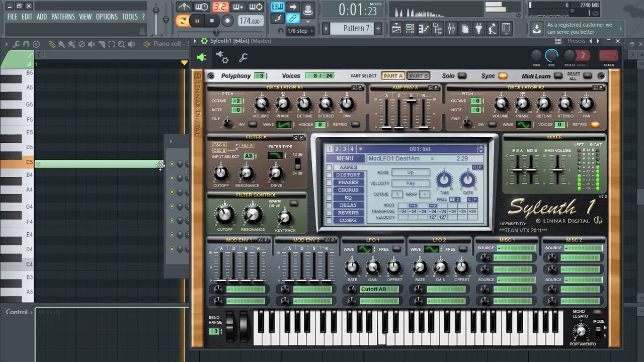Image resolution: width=644 pixels, height=362 pixels.
Task: Open the arpeggiator VELOCITY Key dropdown
Action: point(411,184)
